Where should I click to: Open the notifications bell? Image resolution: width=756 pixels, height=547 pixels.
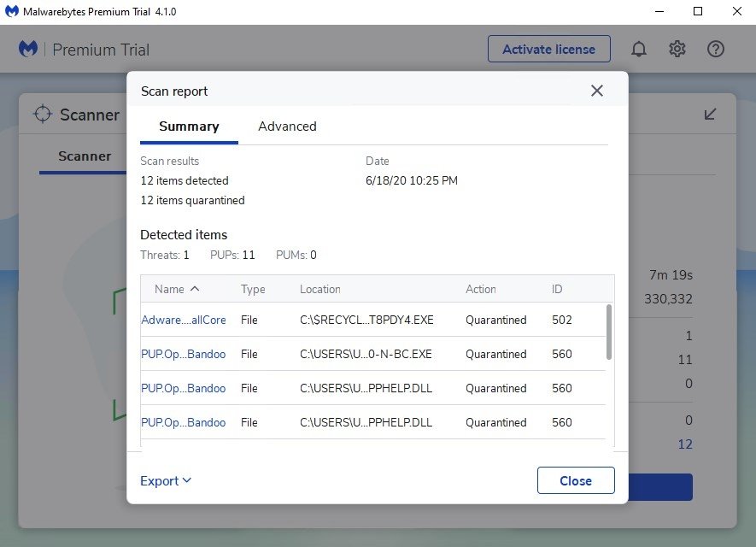point(639,50)
